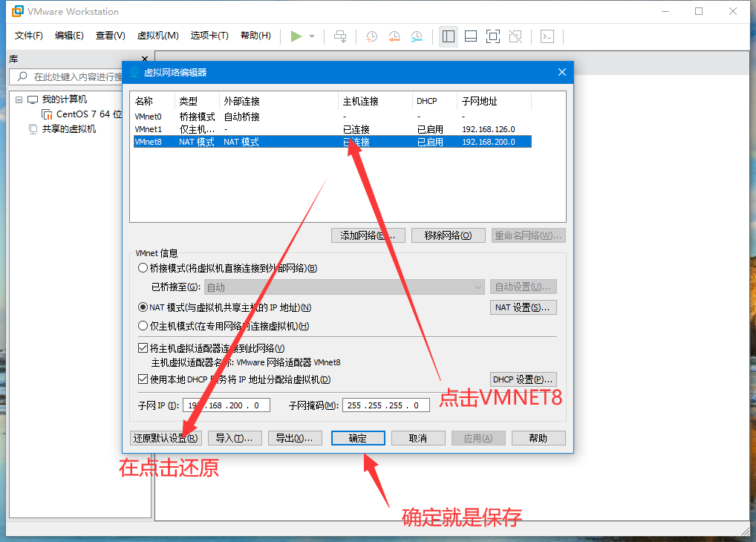Click the Take Snapshot clock icon
This screenshot has height=542, width=756.
[x=371, y=36]
